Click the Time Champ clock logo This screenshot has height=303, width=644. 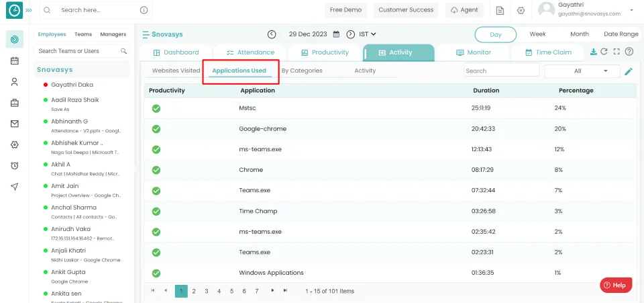click(14, 10)
